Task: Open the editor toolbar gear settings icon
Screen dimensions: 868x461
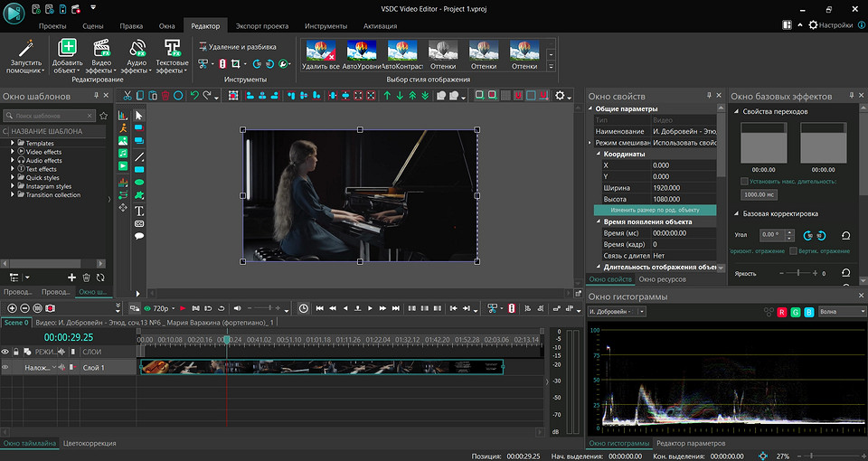Action: tap(560, 96)
